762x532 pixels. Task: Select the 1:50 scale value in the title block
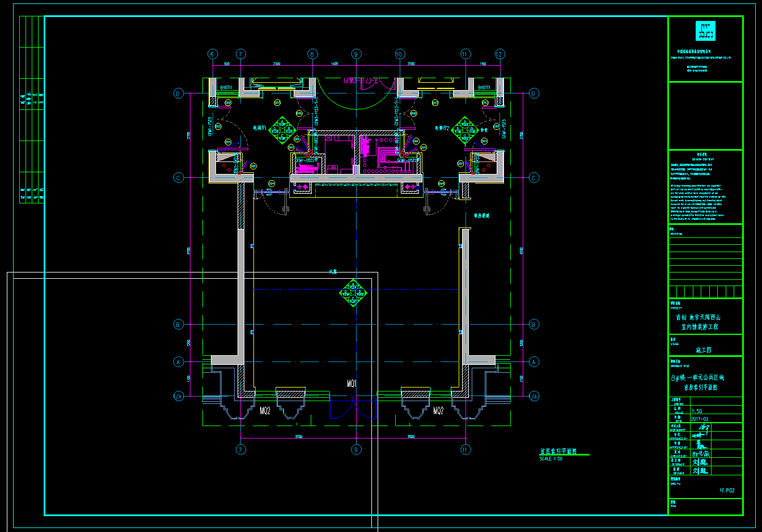[x=697, y=411]
